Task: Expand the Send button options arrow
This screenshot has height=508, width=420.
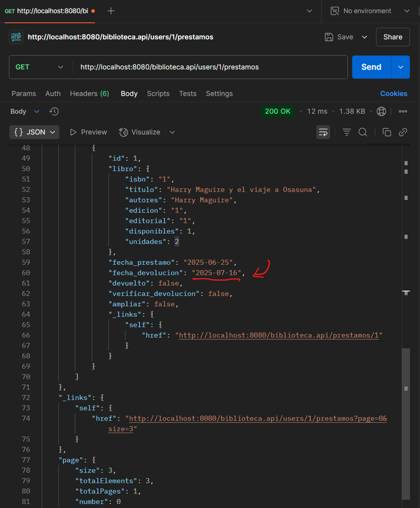Action: point(401,67)
